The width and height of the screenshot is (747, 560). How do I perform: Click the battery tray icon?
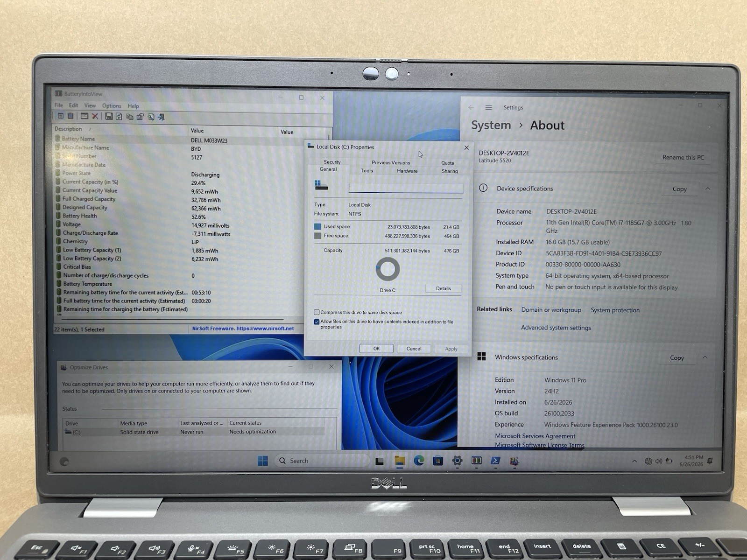[x=669, y=461]
